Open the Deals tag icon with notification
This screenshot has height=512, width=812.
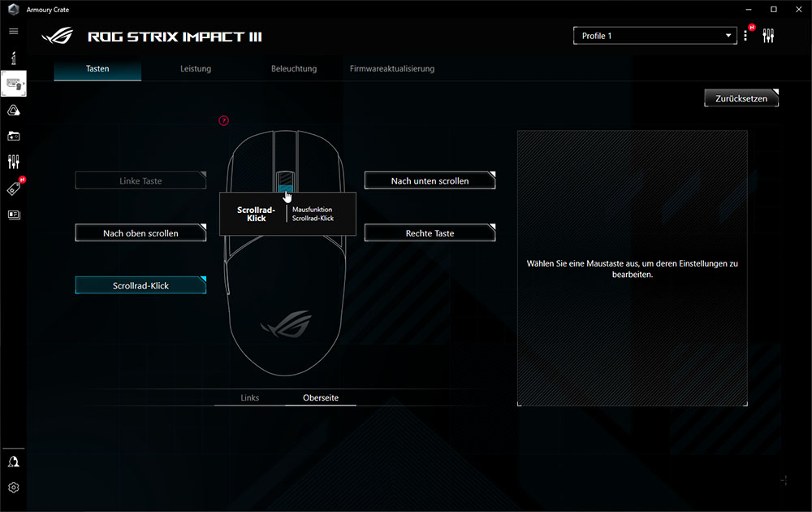point(15,188)
